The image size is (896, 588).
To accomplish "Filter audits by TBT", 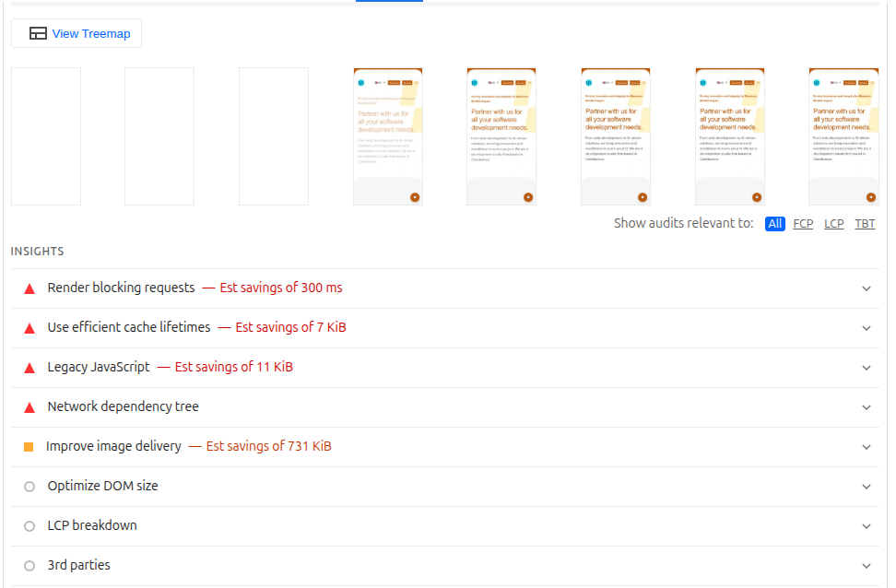I will [865, 224].
